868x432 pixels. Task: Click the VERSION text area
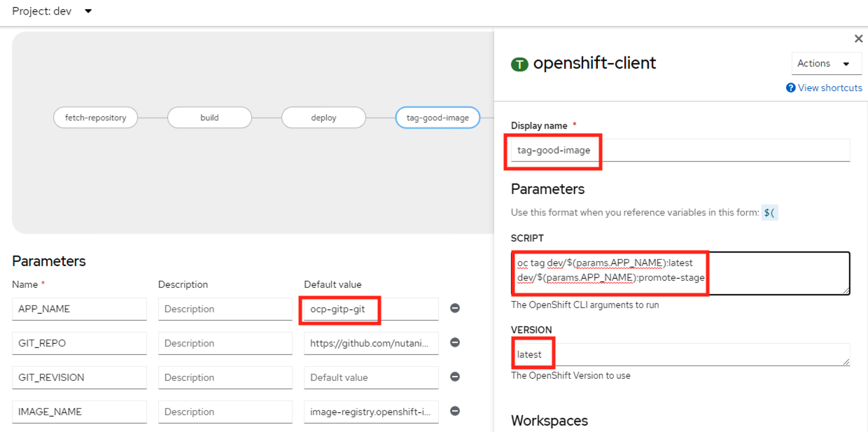[700, 354]
